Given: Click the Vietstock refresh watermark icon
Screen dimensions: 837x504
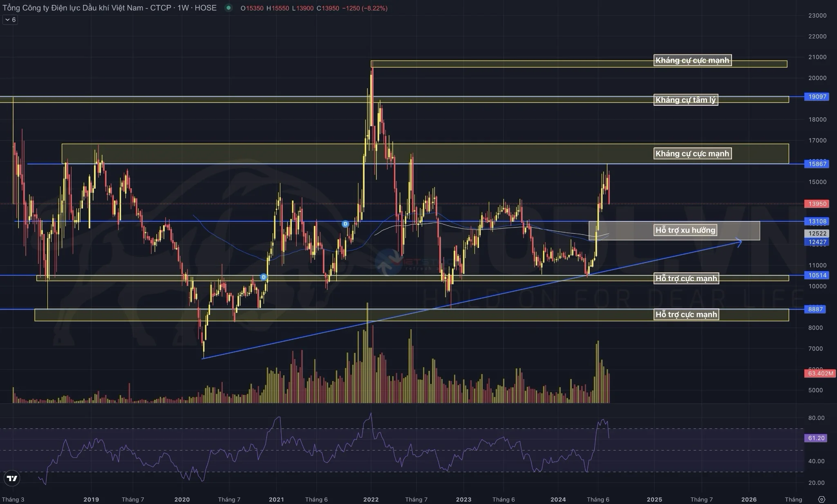Looking at the screenshot, I should [387, 262].
